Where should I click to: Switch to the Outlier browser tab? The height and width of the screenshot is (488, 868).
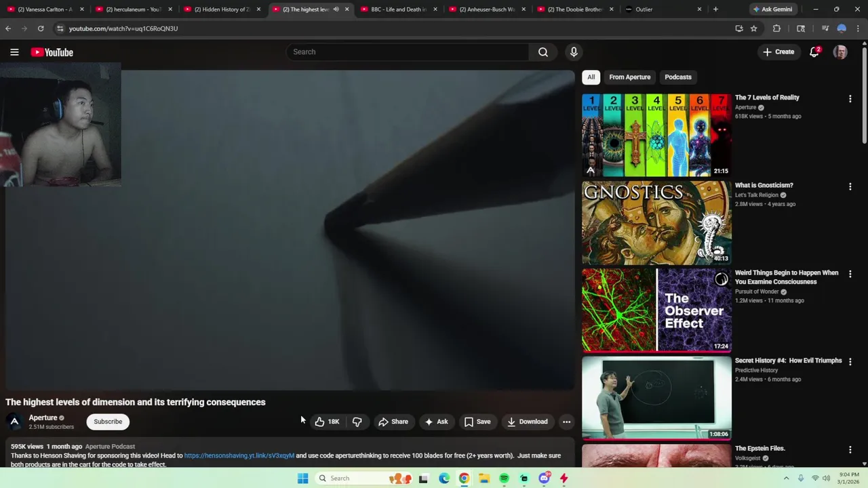pyautogui.click(x=663, y=9)
